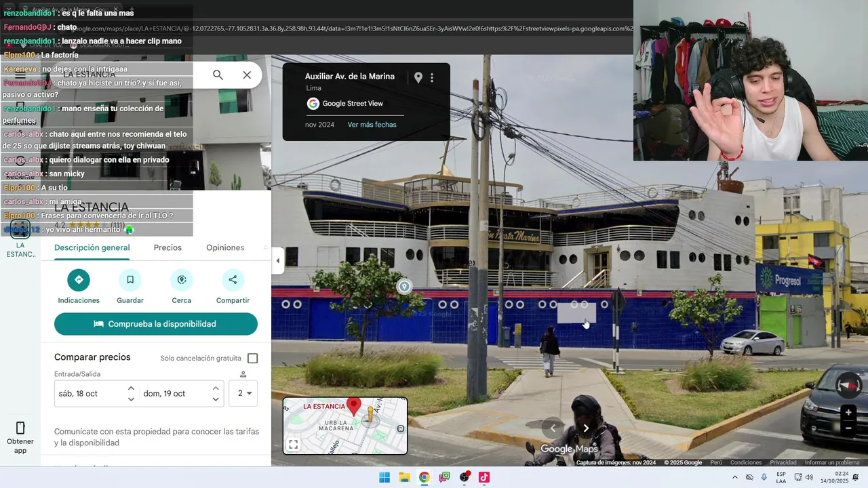Click the location pin icon in Street View card
The height and width of the screenshot is (488, 868).
(x=418, y=78)
